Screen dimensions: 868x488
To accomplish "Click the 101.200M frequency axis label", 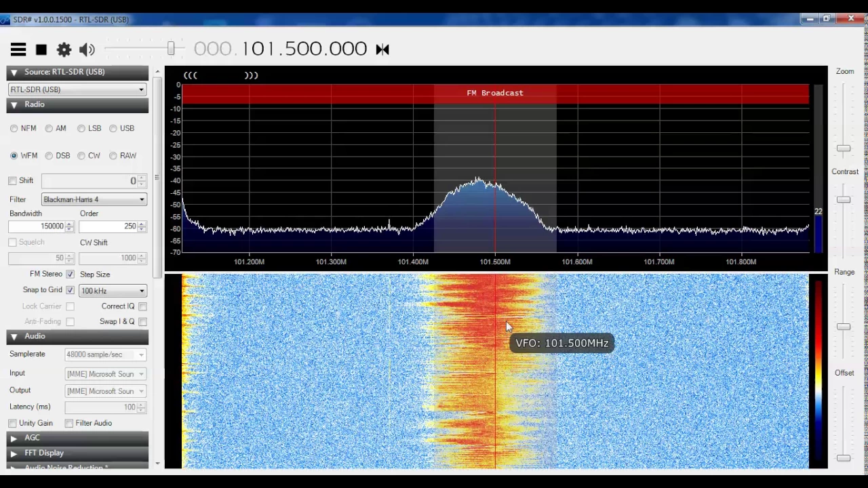I will (x=249, y=262).
